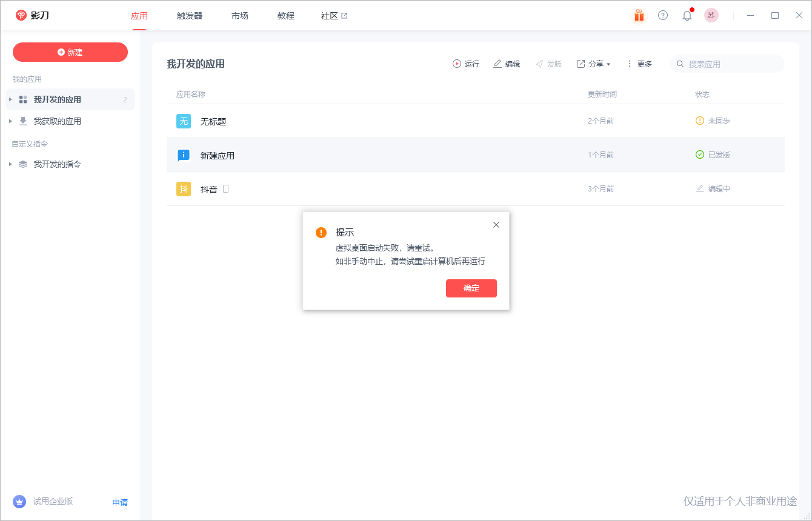Click the crown icon beside 试用企业版
Viewport: 812px width, 521px height.
click(19, 502)
